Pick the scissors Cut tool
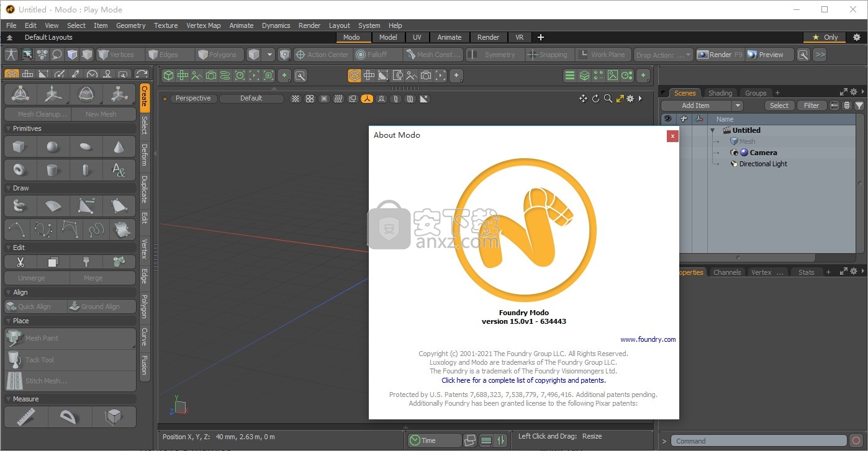868x451 pixels. [20, 262]
